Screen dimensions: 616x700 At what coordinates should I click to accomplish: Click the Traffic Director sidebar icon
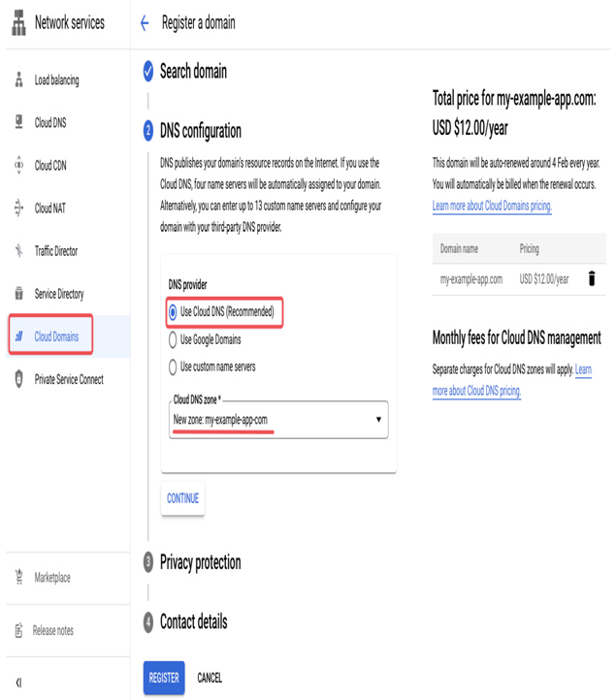point(18,250)
